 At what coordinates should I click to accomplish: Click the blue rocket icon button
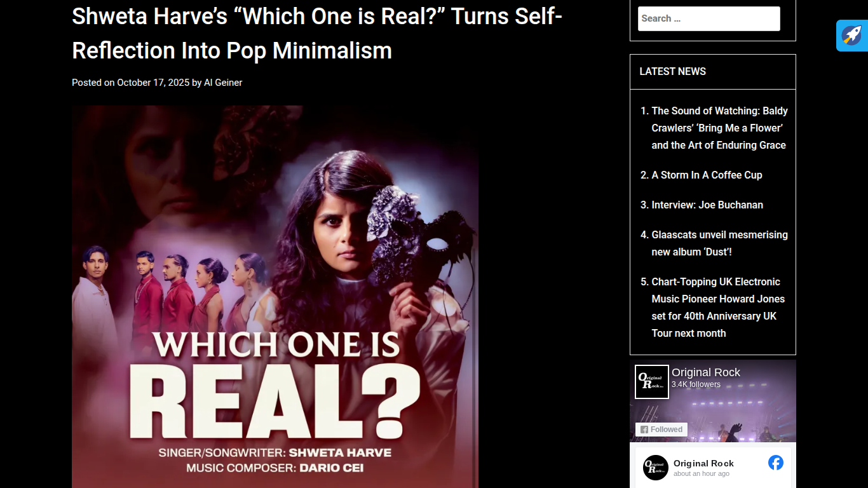(852, 36)
